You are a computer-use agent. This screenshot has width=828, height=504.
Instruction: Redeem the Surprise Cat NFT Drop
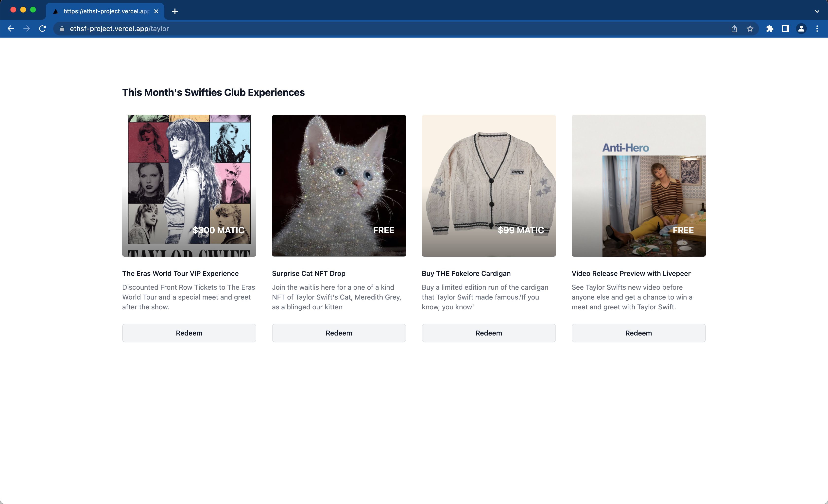pos(339,333)
